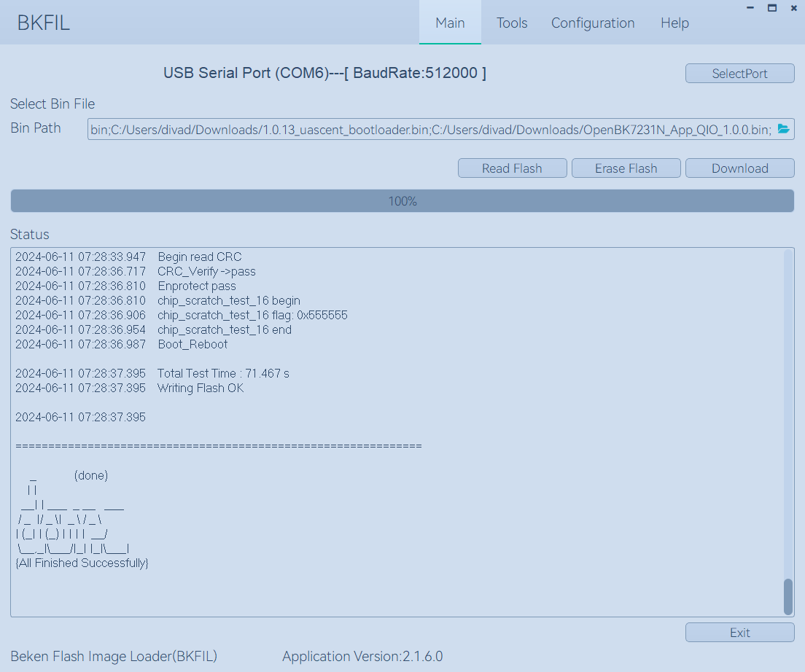Start firmware flashing with the Download button
805x672 pixels.
739,168
